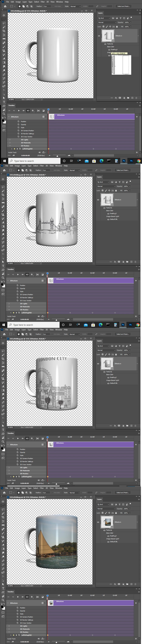
Task: Expand 3D Materials track in the blank-mug timeline
Action: pos(10,143)
